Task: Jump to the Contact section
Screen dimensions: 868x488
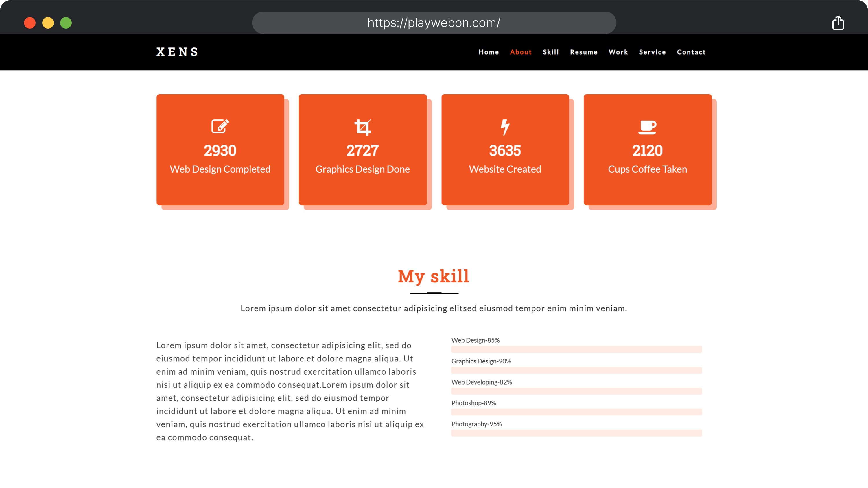Action: (x=691, y=52)
